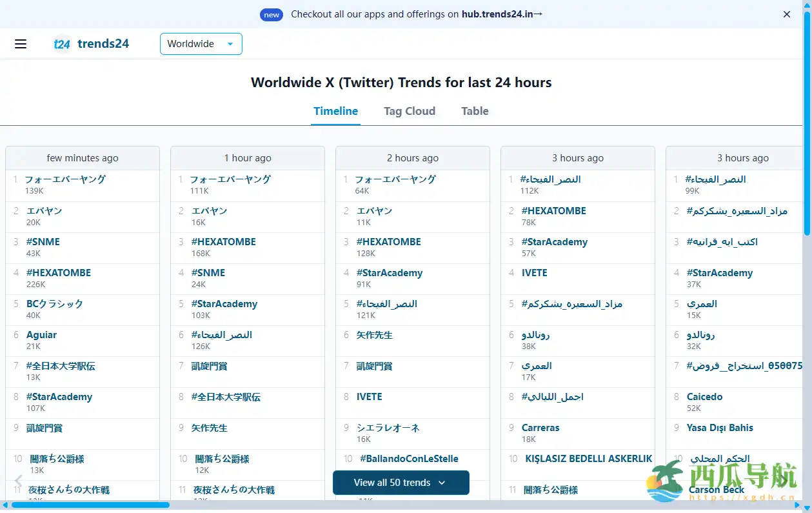Viewport: 812px width, 513px height.
Task: Open the hamburger navigation menu
Action: [x=20, y=44]
